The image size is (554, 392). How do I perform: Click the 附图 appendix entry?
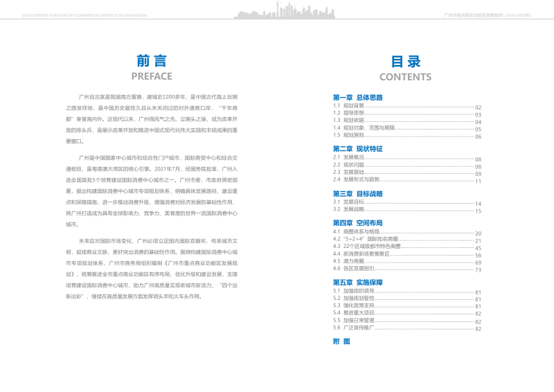341,341
